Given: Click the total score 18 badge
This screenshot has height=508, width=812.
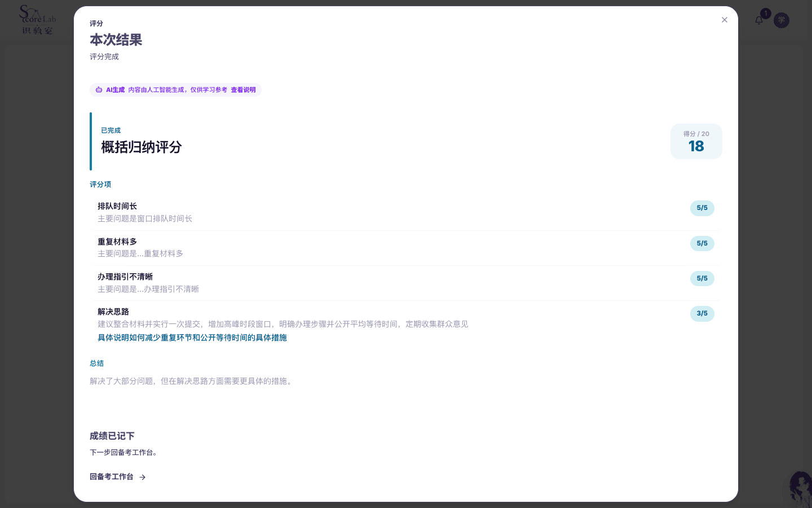Looking at the screenshot, I should click(x=696, y=141).
